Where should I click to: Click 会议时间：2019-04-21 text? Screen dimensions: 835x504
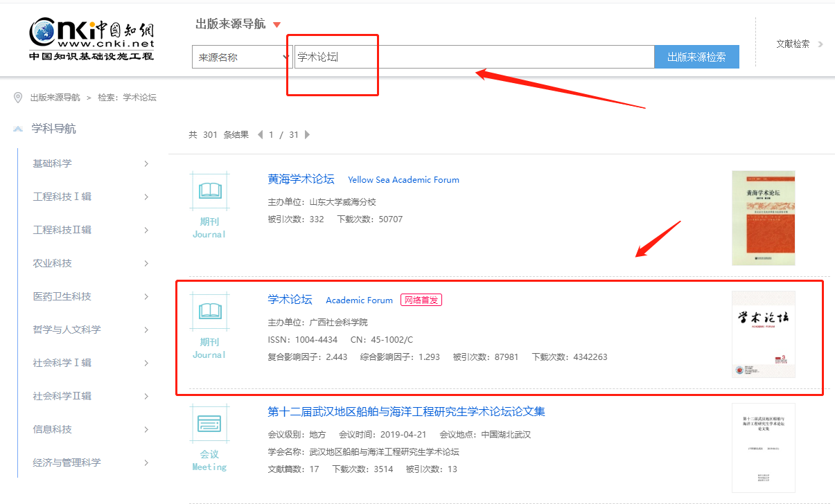(x=383, y=435)
